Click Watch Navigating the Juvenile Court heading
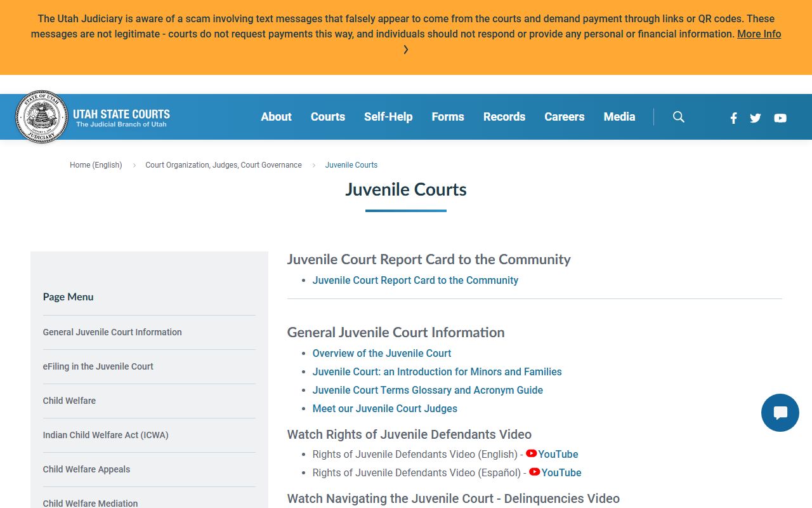Screen dimensions: 812x508 point(454,499)
